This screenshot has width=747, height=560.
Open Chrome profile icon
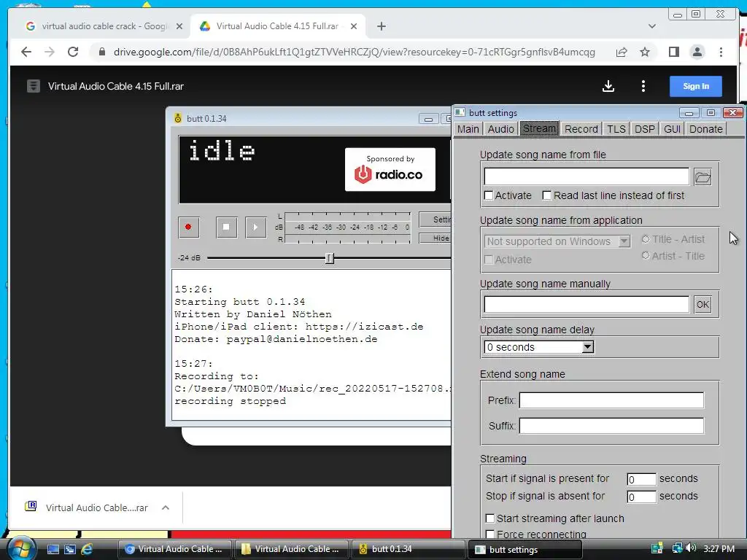697,52
